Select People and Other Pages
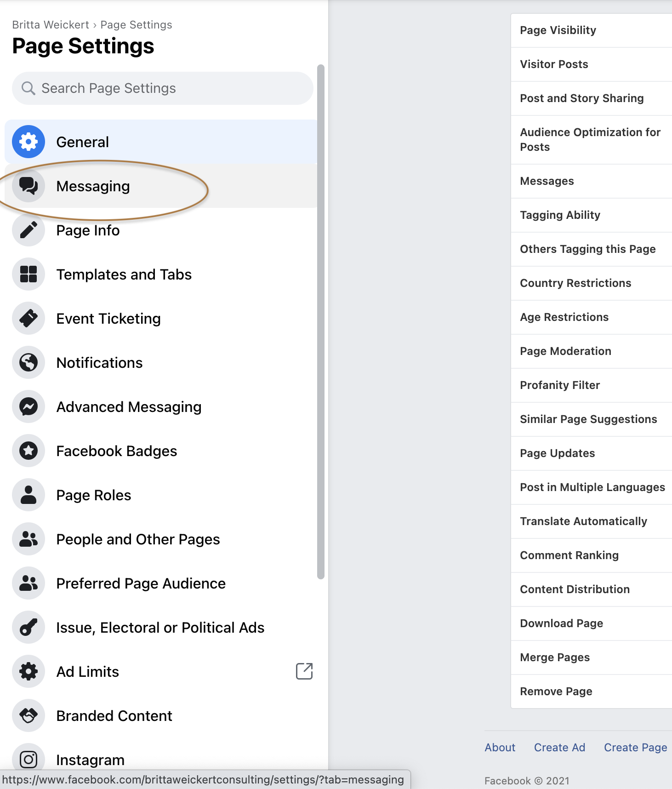This screenshot has height=789, width=672. pos(161,539)
